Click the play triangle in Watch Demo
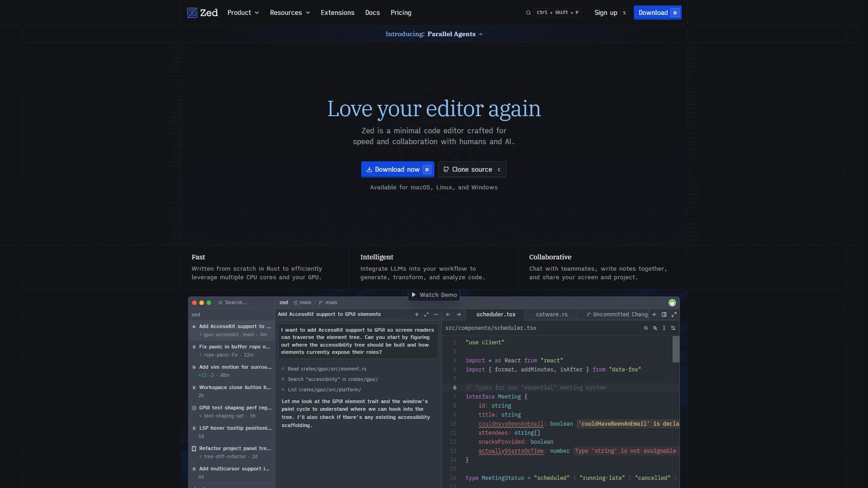The height and width of the screenshot is (488, 868). [413, 295]
